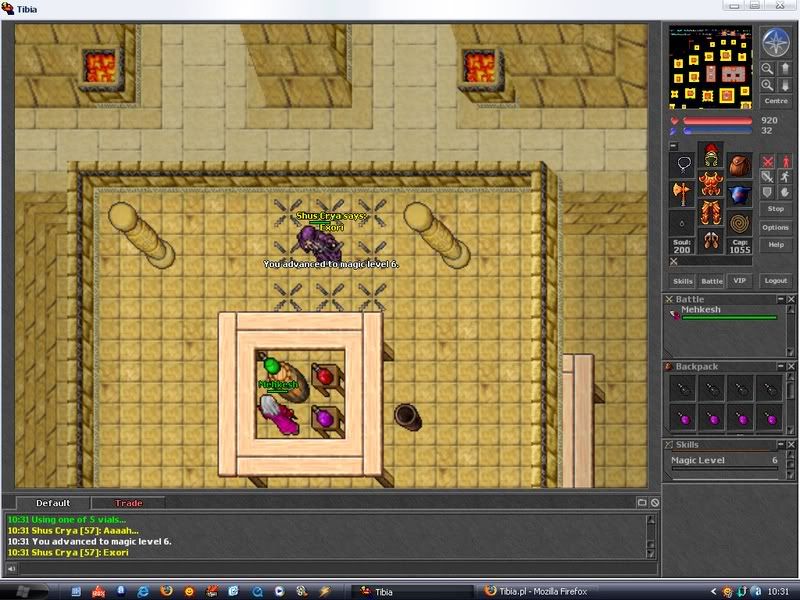Launch Internet Explorer from quick launch

[x=143, y=591]
